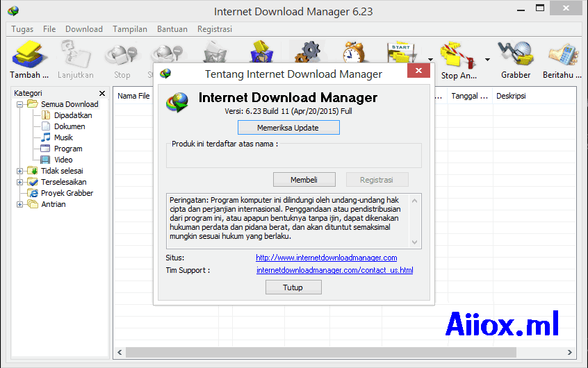Click warning text scroll down arrow

(x=414, y=242)
